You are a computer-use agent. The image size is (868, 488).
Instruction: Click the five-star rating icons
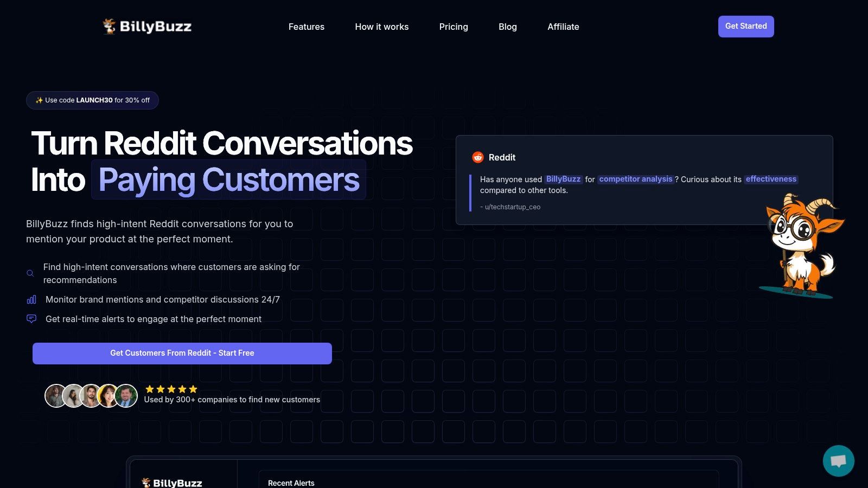pyautogui.click(x=171, y=389)
